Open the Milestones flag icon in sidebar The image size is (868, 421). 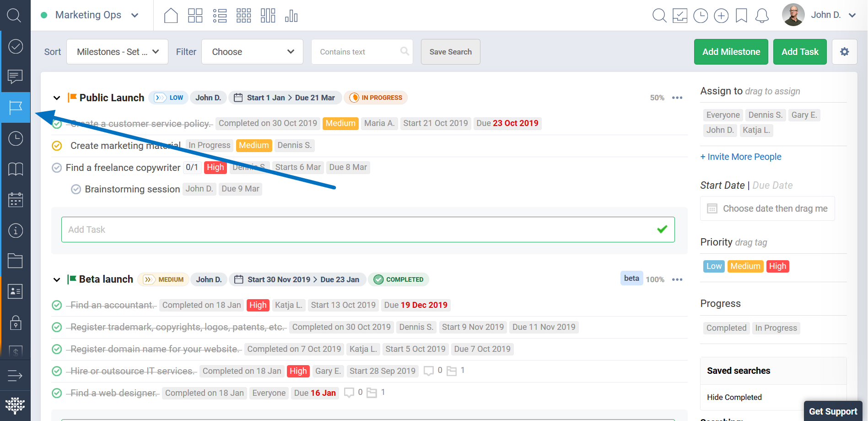16,108
